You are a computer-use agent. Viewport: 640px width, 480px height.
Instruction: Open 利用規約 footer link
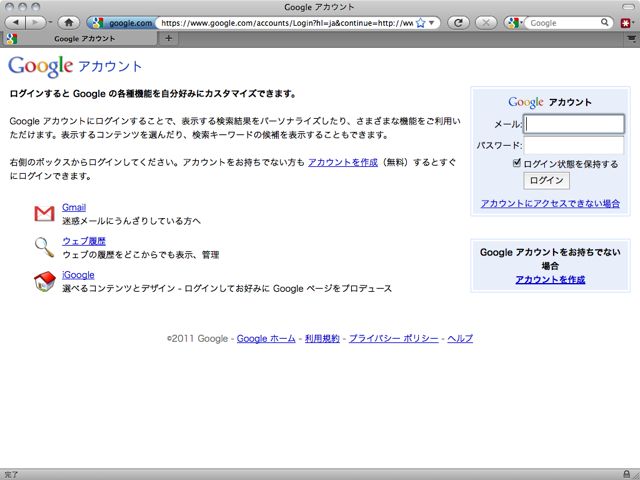322,338
